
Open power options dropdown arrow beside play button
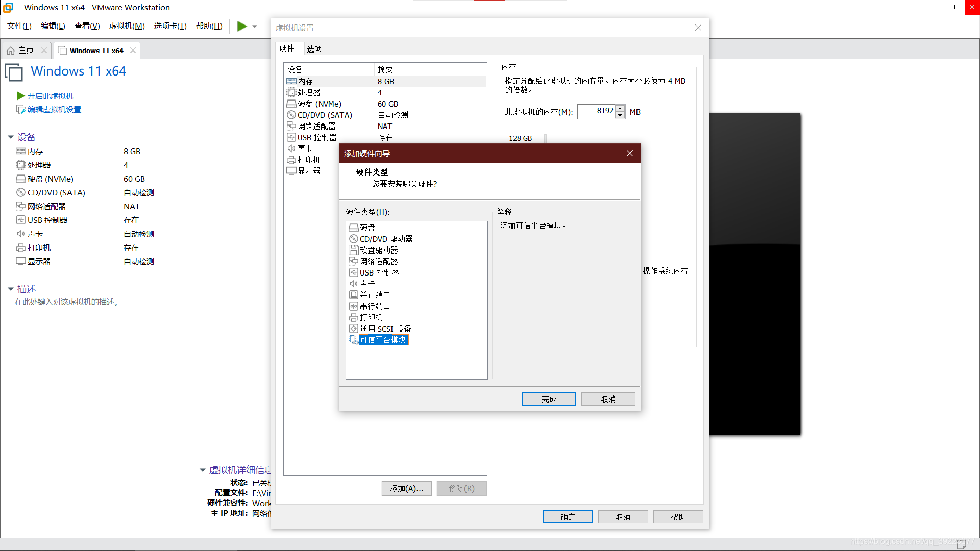coord(255,27)
